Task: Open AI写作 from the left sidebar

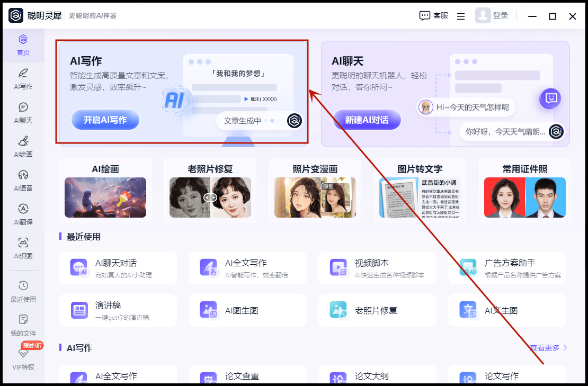Action: [23, 79]
